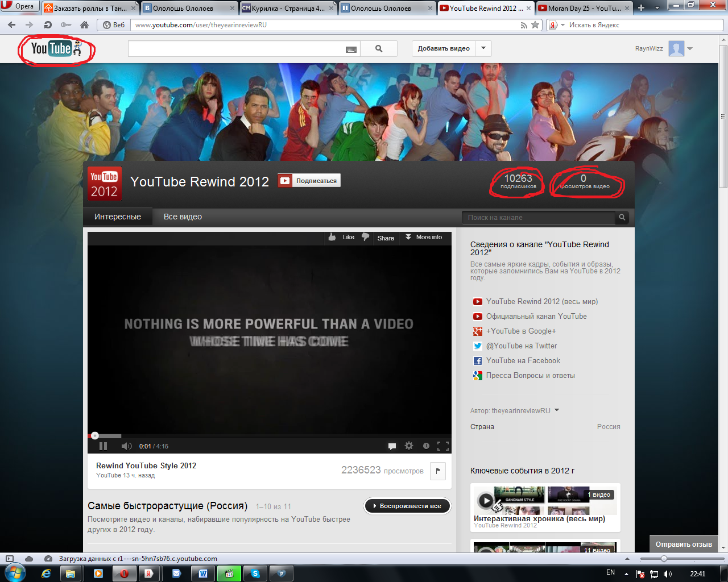
Task: Open the video player settings gear
Action: (409, 446)
